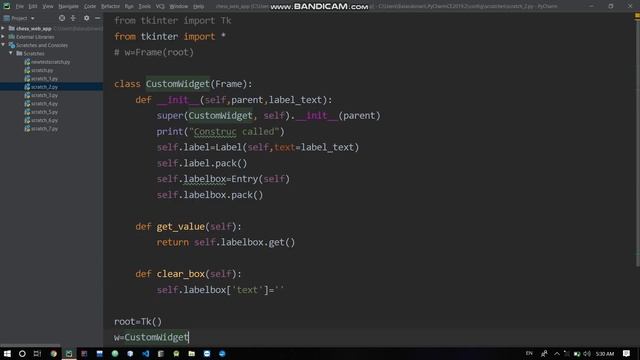
Task: Click the PyCharm taskbar icon
Action: [69, 353]
